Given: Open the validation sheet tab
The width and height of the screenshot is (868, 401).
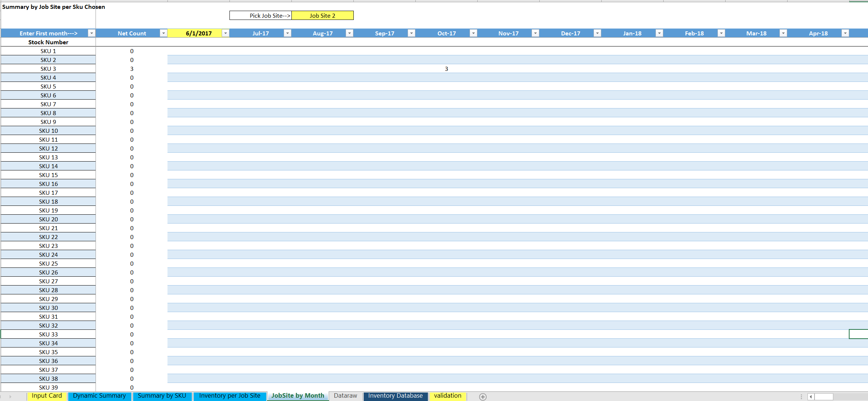Looking at the screenshot, I should pos(447,395).
